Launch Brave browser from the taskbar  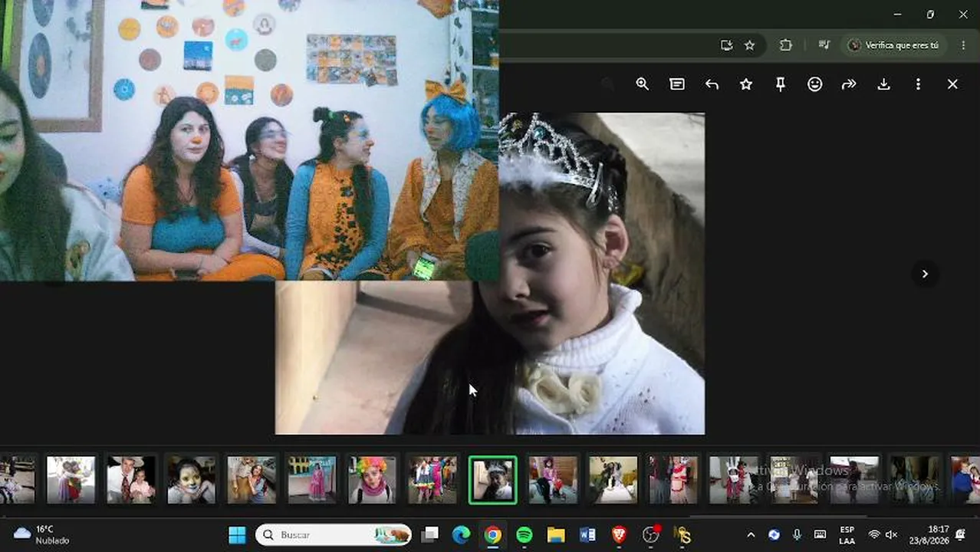[x=619, y=534]
